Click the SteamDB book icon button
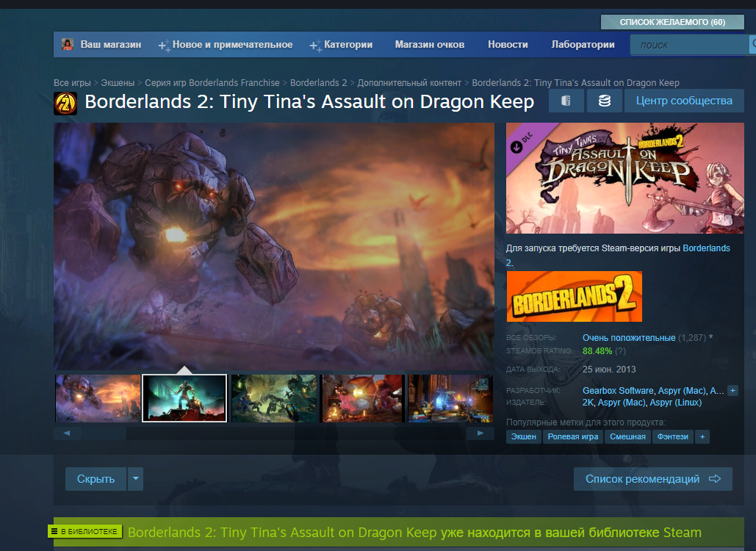 pos(566,101)
